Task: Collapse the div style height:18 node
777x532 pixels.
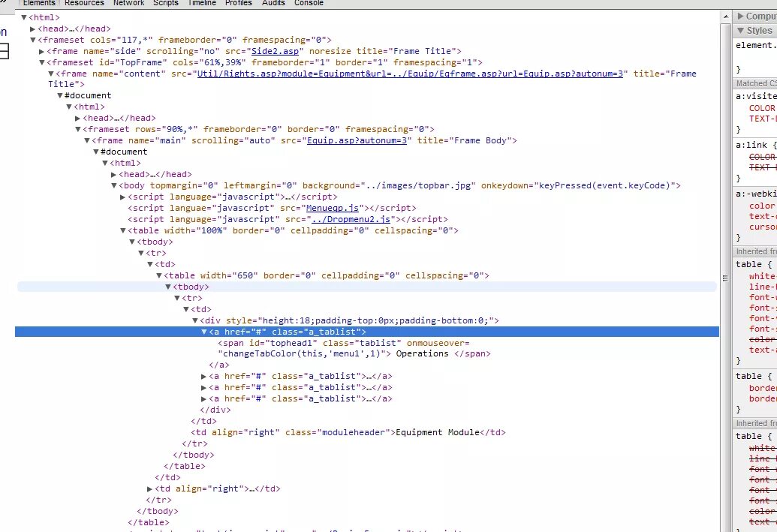Action: tap(195, 320)
